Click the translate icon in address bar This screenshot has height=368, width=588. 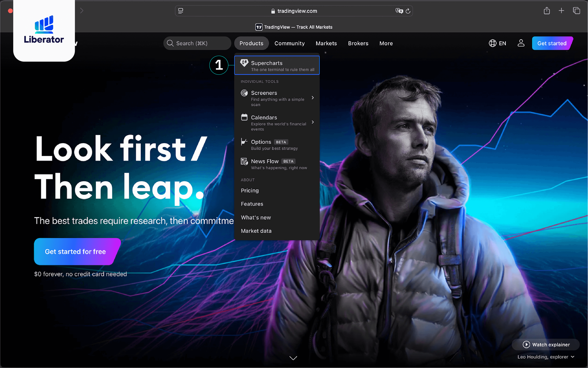399,11
